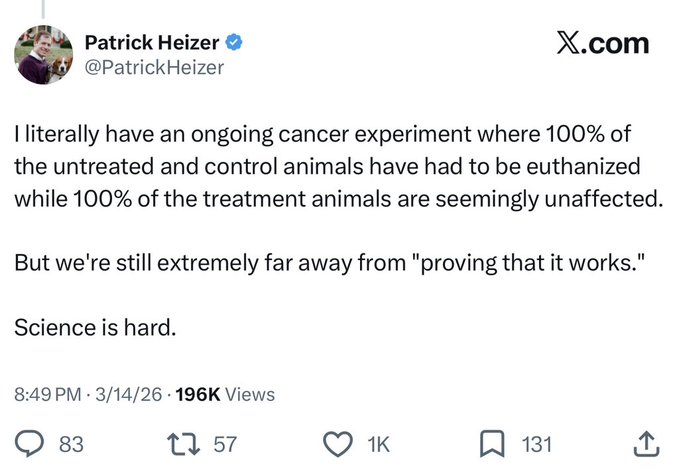Open Patrick Heizer's profile photo
Viewport: 679px width, 475px height.
(43, 54)
